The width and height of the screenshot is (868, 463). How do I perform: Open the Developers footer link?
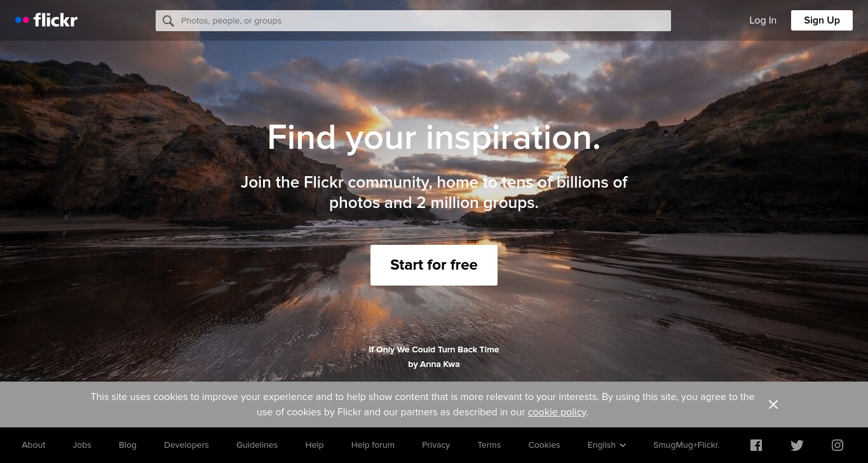[x=186, y=445]
